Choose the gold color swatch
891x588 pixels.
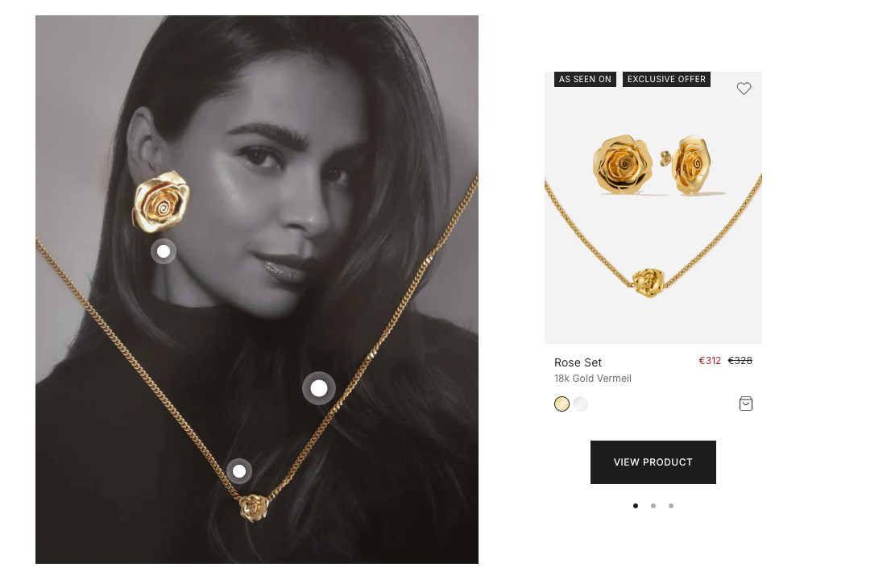tap(562, 404)
